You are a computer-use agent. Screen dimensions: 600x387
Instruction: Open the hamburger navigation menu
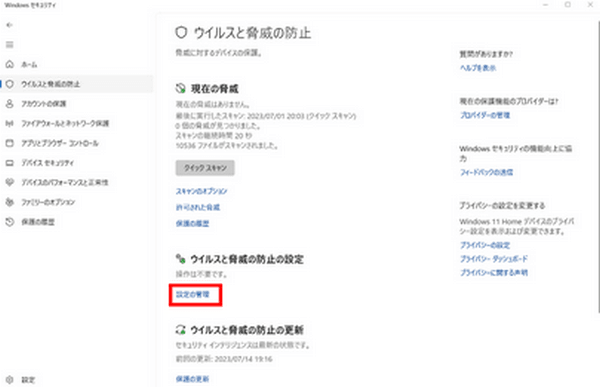10,45
